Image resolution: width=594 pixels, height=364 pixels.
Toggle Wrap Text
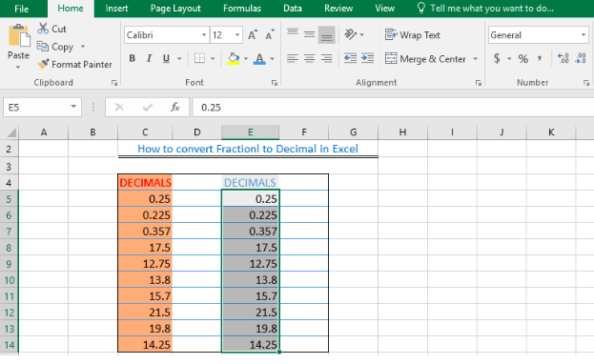413,35
